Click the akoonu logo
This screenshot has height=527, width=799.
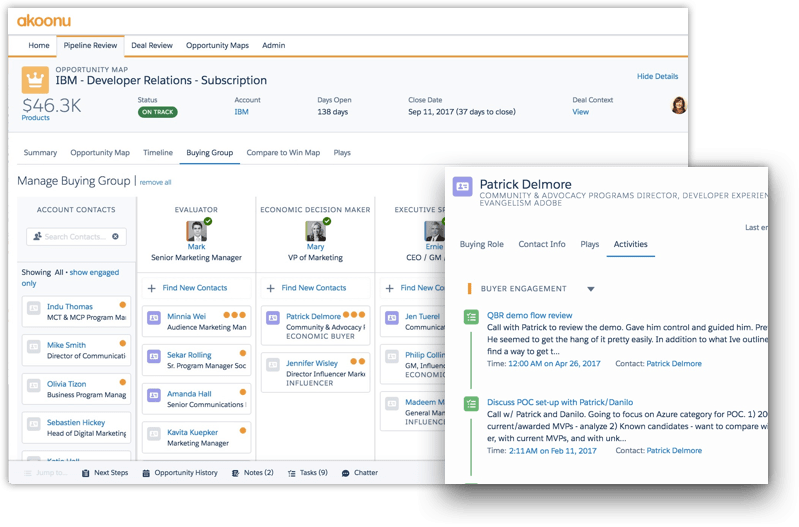pyautogui.click(x=44, y=21)
